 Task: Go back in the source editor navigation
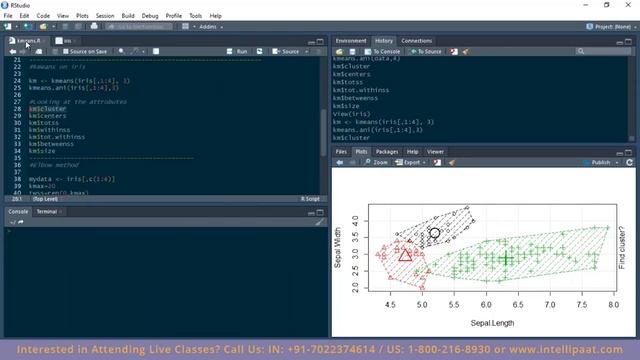click(13, 51)
